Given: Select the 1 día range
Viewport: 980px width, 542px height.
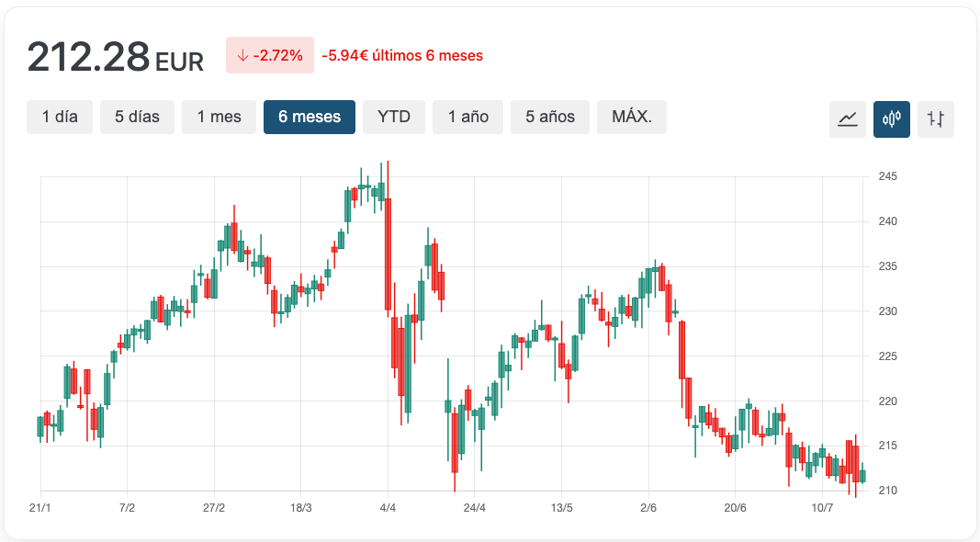Looking at the screenshot, I should click(x=60, y=117).
